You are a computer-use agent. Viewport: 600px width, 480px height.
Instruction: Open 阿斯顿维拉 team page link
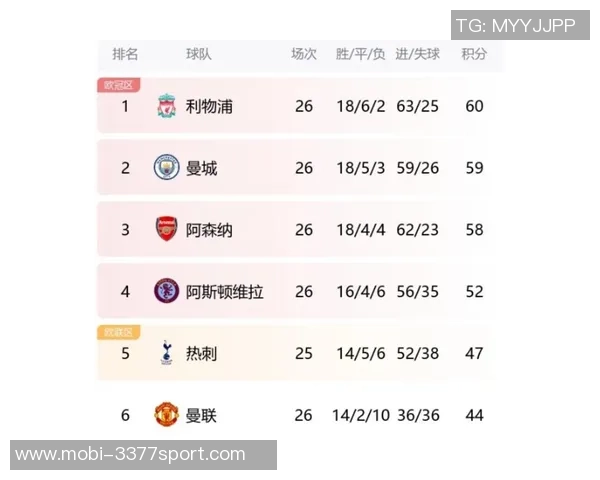click(x=225, y=291)
